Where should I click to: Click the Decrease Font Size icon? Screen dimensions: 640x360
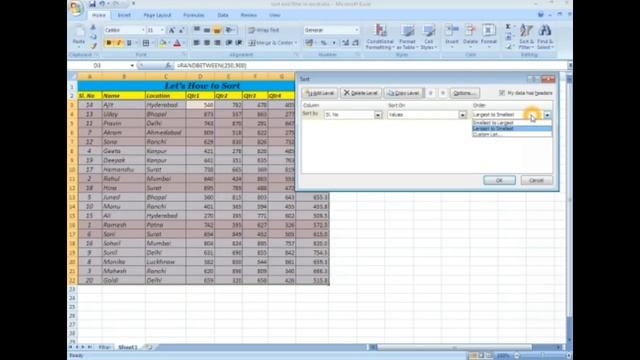182,30
